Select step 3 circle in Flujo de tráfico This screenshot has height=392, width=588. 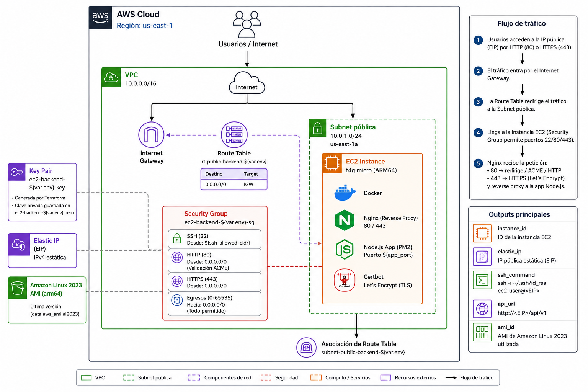[x=478, y=102]
